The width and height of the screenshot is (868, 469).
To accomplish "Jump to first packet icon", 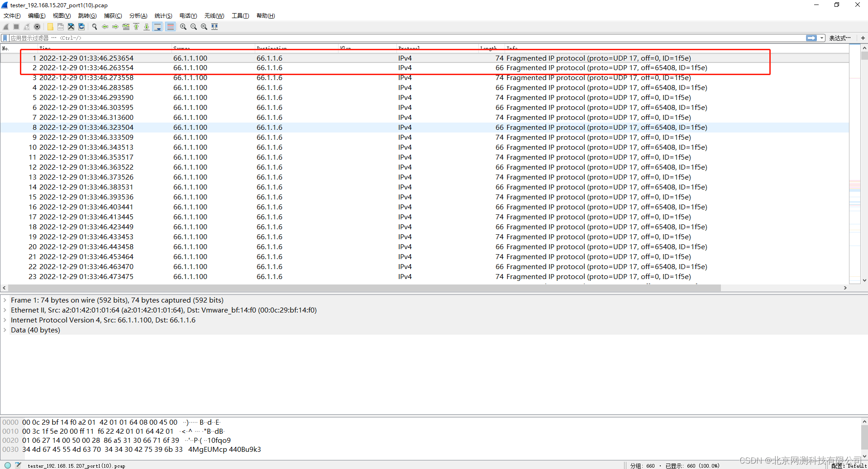I will (x=136, y=27).
